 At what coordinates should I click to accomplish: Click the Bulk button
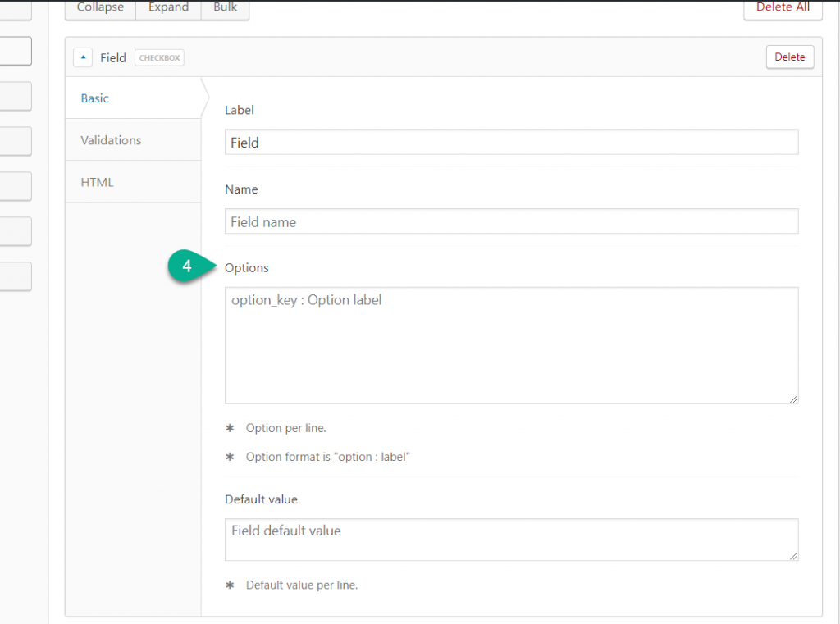225,7
